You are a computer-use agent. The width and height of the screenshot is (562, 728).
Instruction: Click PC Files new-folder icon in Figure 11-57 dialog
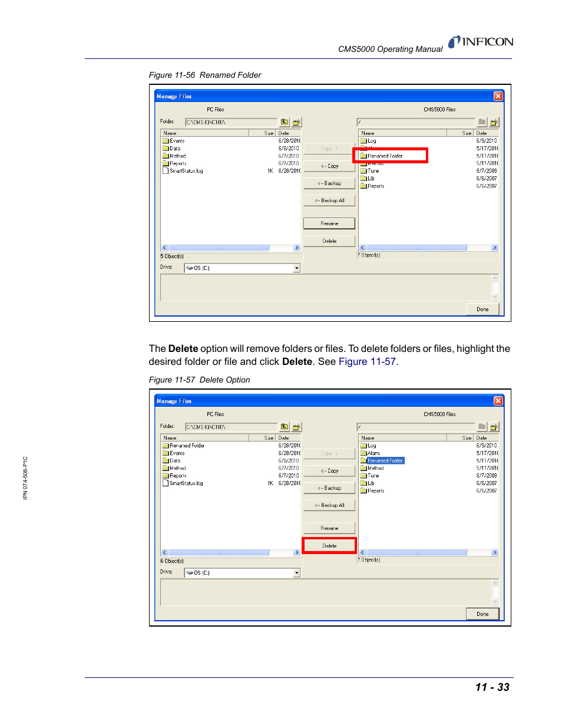[x=296, y=427]
